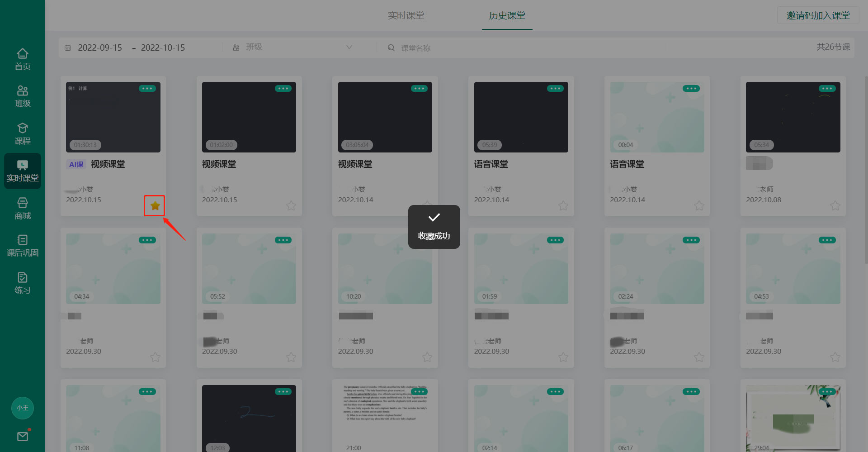Open the 商城 mall from sidebar
This screenshot has width=868, height=452.
(x=22, y=208)
